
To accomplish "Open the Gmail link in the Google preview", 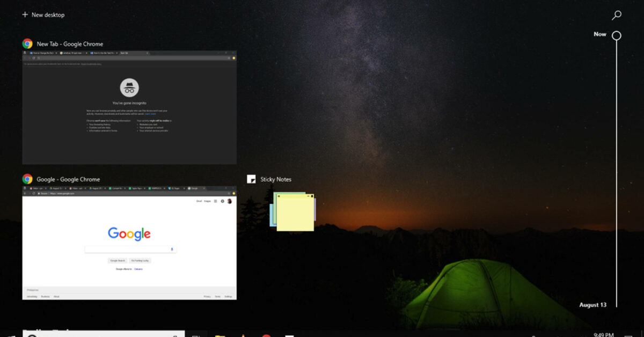I will click(x=198, y=201).
